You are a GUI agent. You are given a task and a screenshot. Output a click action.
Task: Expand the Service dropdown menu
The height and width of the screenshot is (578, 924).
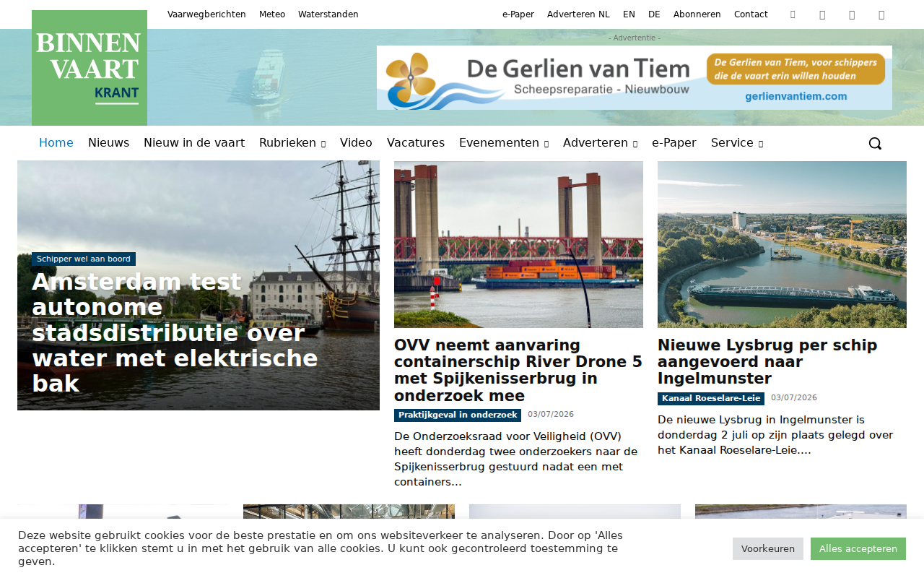point(737,143)
